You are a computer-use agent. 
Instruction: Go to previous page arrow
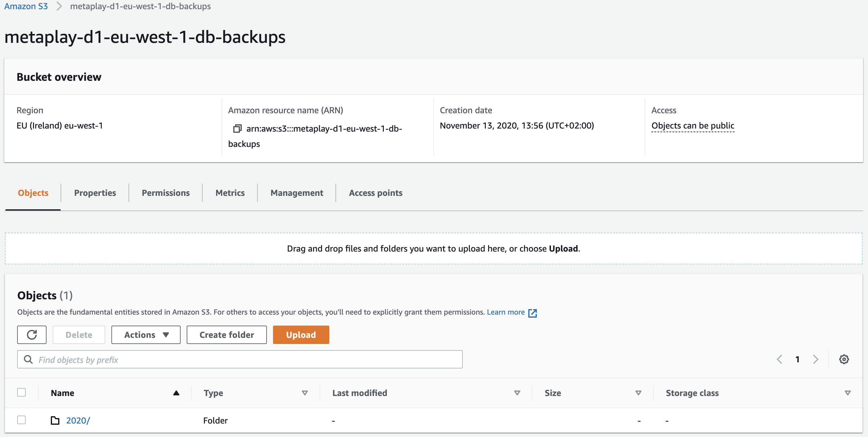coord(779,359)
